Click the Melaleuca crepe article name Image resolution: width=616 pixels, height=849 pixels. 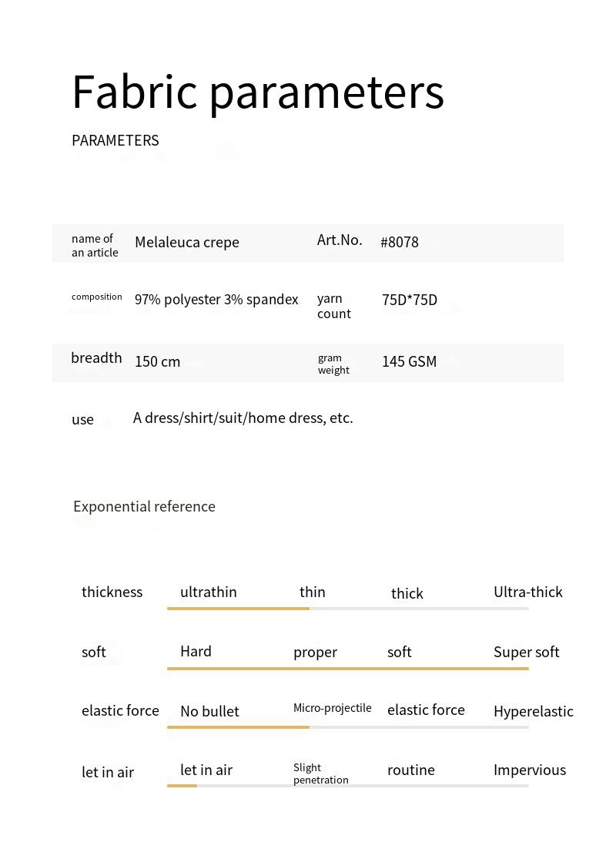tap(187, 242)
